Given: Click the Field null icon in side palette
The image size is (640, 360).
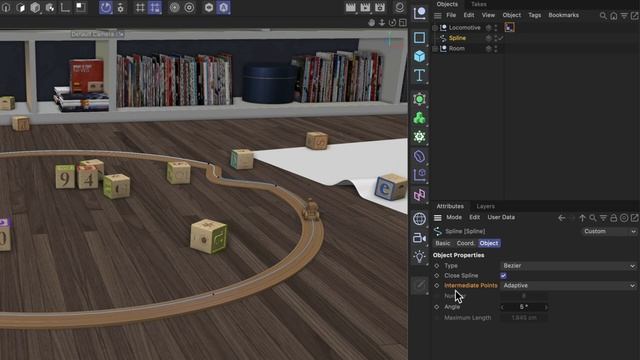Looking at the screenshot, I should 419,175.
